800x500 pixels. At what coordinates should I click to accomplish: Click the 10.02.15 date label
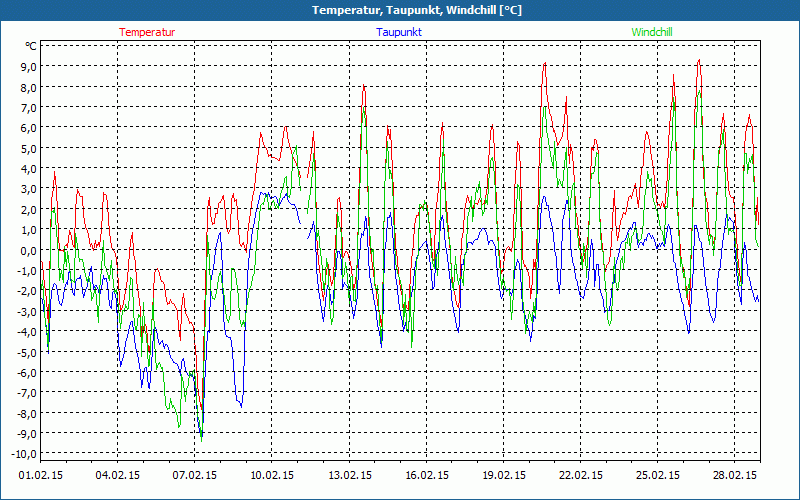[x=272, y=475]
